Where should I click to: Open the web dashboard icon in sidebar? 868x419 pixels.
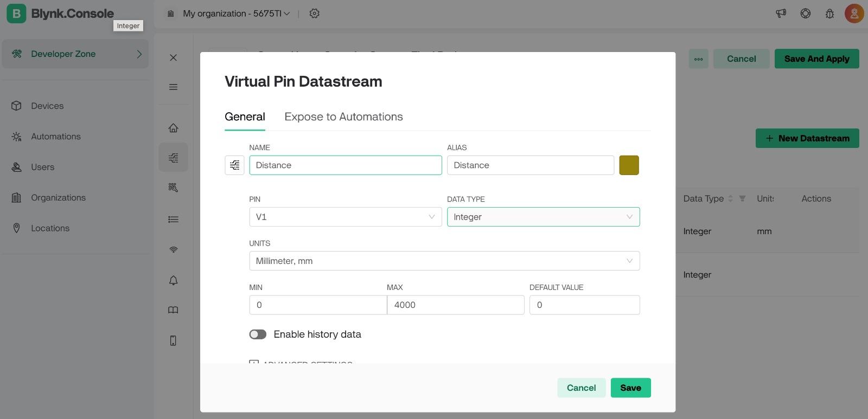click(173, 188)
